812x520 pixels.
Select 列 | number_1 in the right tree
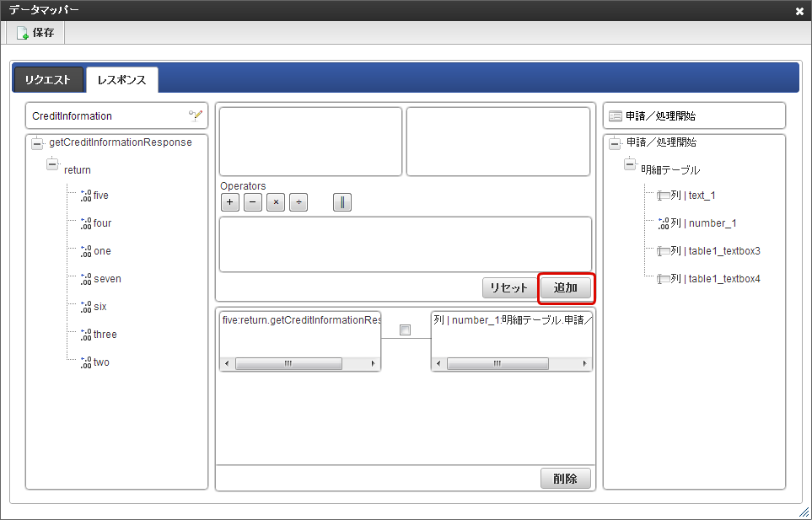point(704,223)
